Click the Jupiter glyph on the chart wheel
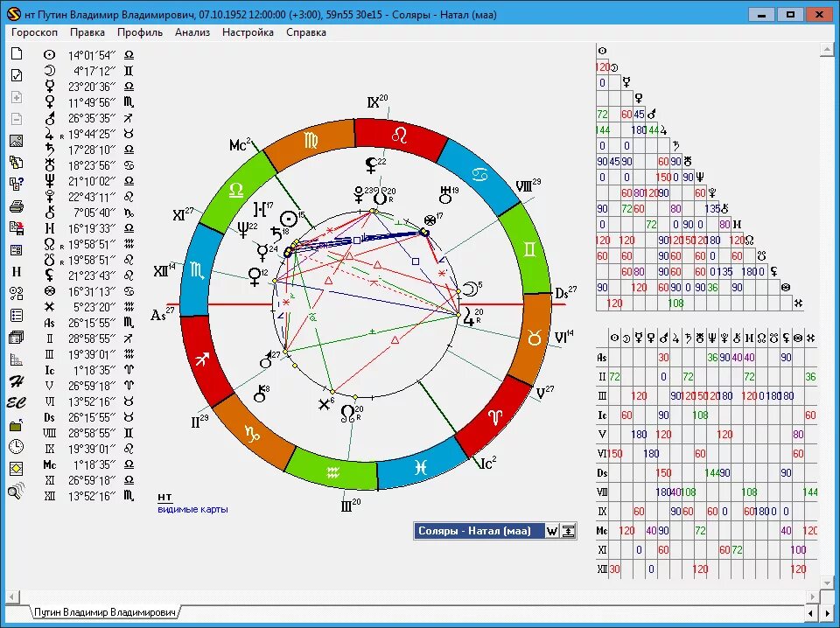 coord(469,318)
